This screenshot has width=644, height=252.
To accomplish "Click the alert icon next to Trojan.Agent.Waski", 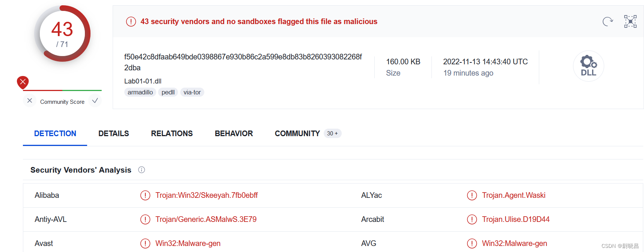I will [472, 195].
